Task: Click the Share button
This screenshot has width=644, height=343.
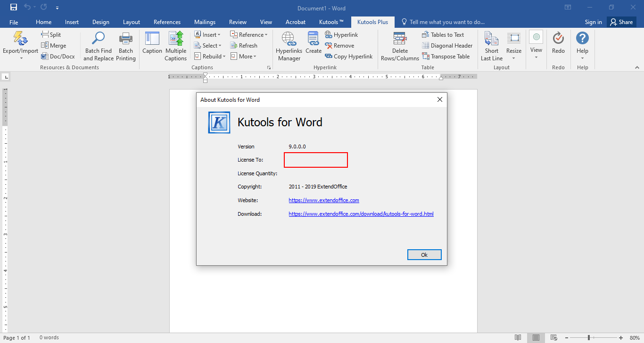Action: 621,22
